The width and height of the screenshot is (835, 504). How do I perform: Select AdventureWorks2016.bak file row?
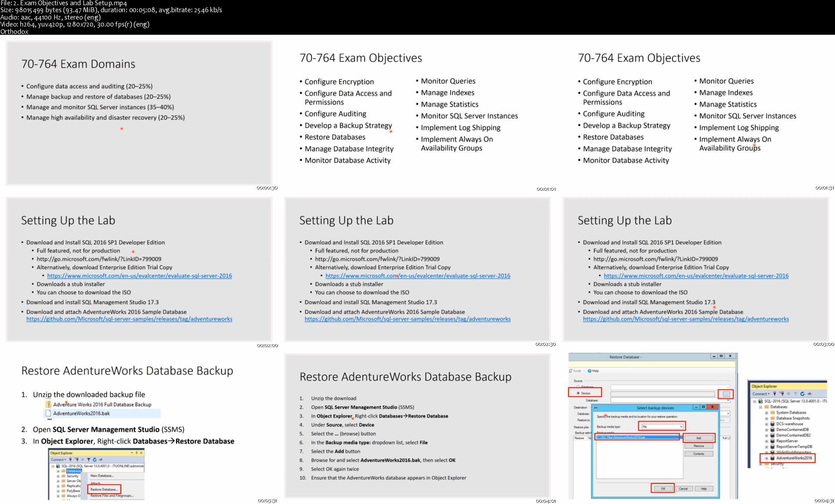(103, 413)
